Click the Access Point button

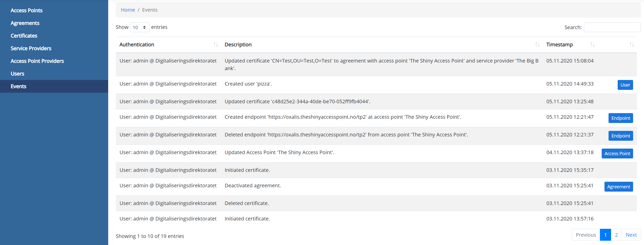click(617, 154)
